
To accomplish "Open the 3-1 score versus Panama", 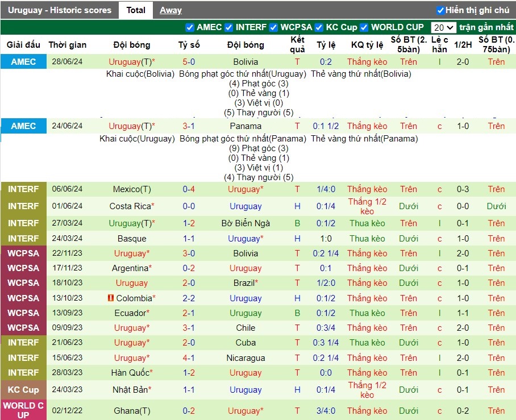I will pyautogui.click(x=189, y=126).
